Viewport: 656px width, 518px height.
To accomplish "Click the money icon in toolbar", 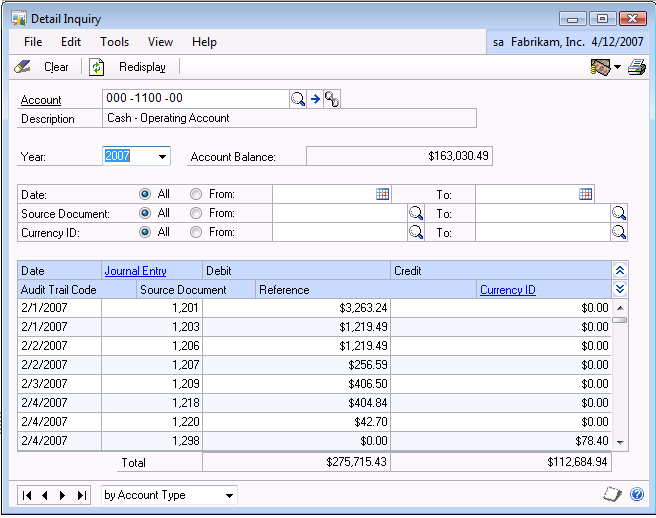I will [601, 67].
